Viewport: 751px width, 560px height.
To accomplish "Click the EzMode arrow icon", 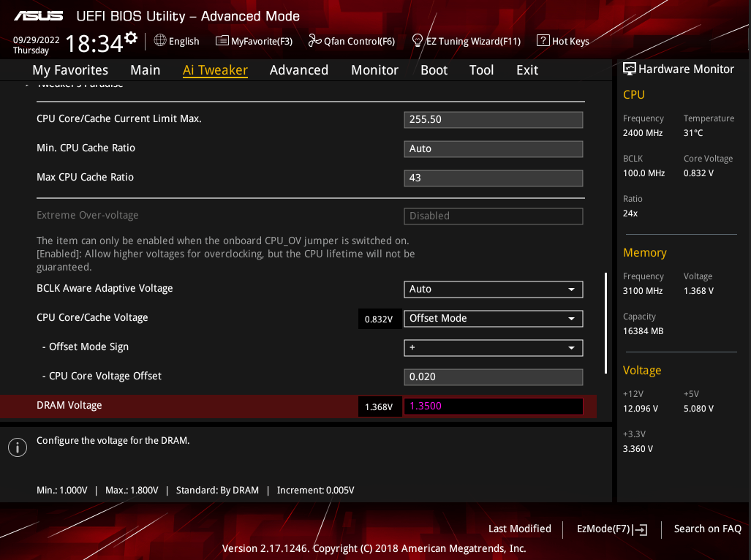I will [640, 529].
